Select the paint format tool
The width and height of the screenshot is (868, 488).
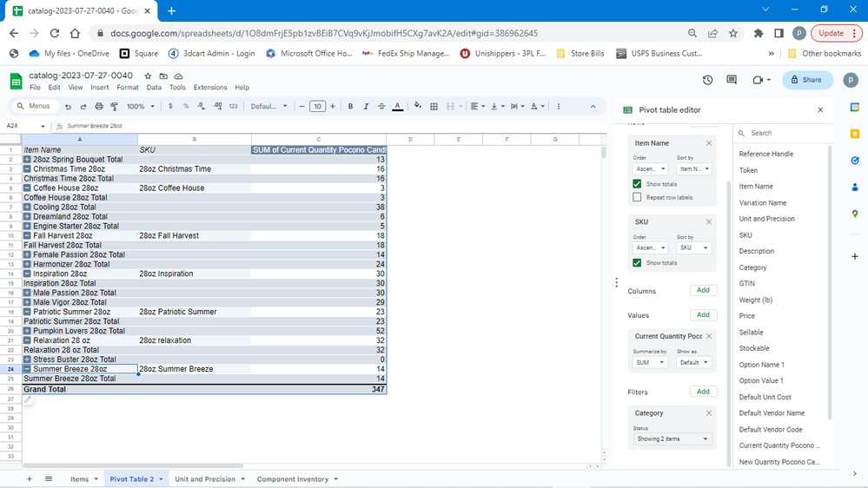pos(114,106)
